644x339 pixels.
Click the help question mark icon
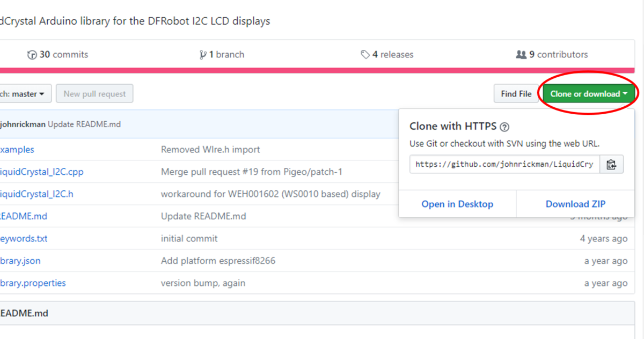point(504,127)
